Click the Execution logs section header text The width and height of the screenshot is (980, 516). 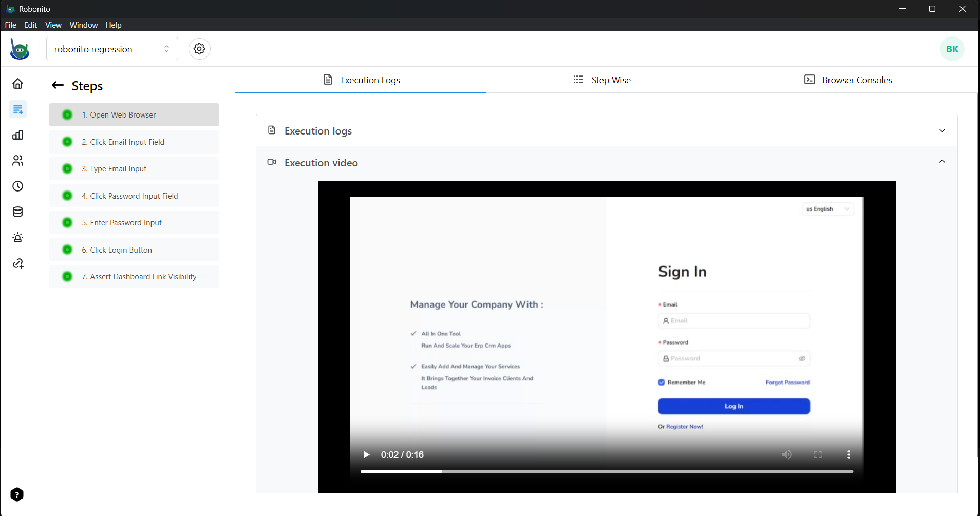click(x=318, y=131)
